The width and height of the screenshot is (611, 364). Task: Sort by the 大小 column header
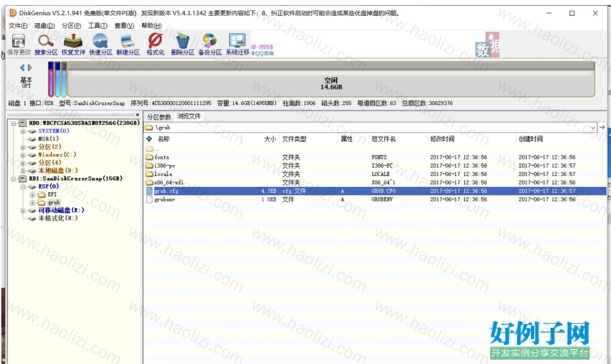(270, 139)
